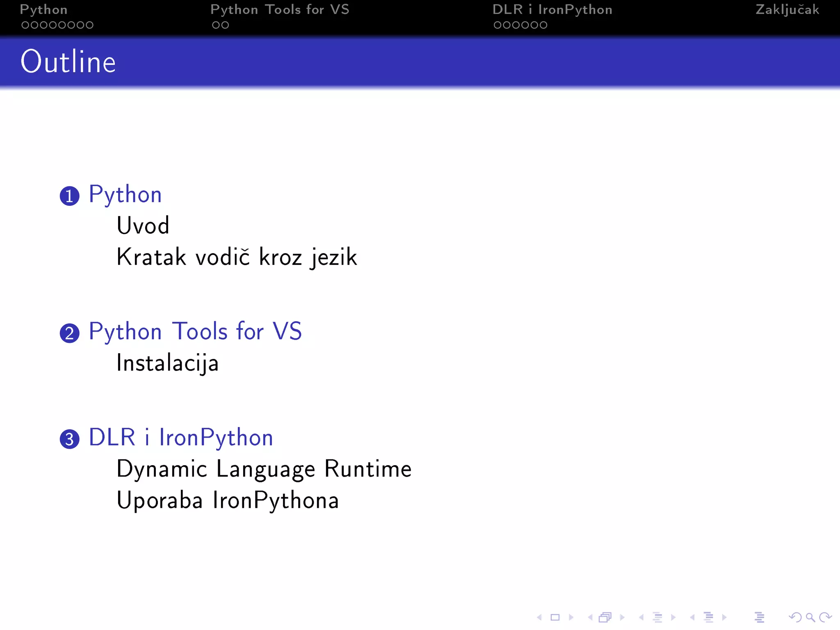Screen dimensions: 840x630
Task: Open Python Tools for VS header section
Action: click(x=280, y=10)
